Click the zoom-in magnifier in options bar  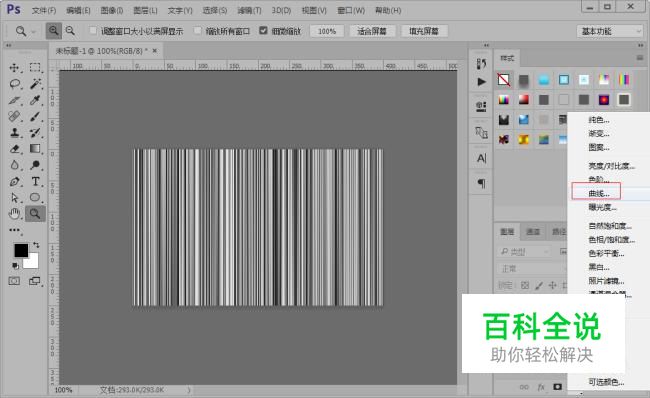pyautogui.click(x=53, y=31)
